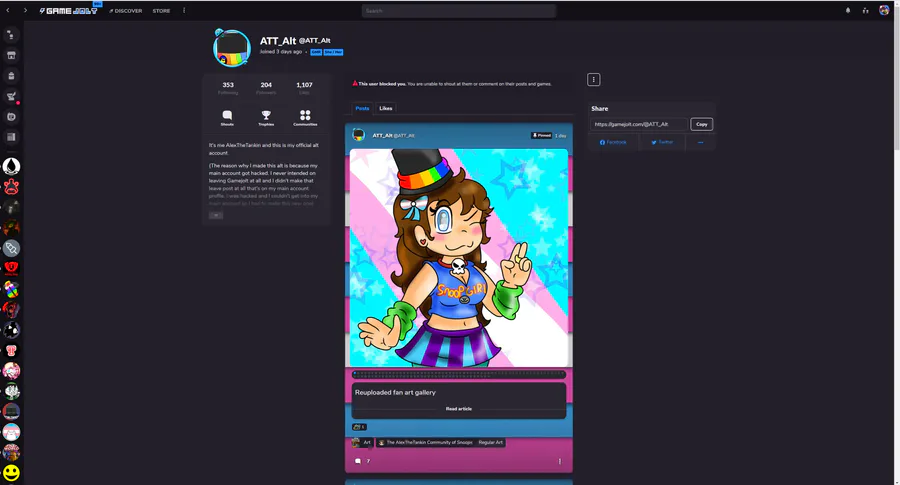The height and width of the screenshot is (485, 900).
Task: Open the quests icon with red dot
Action: (x=11, y=96)
